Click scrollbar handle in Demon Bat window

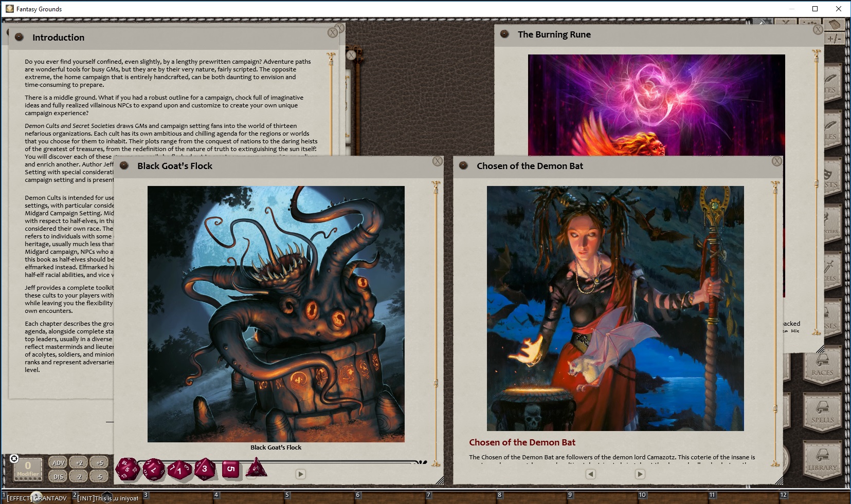(x=775, y=409)
